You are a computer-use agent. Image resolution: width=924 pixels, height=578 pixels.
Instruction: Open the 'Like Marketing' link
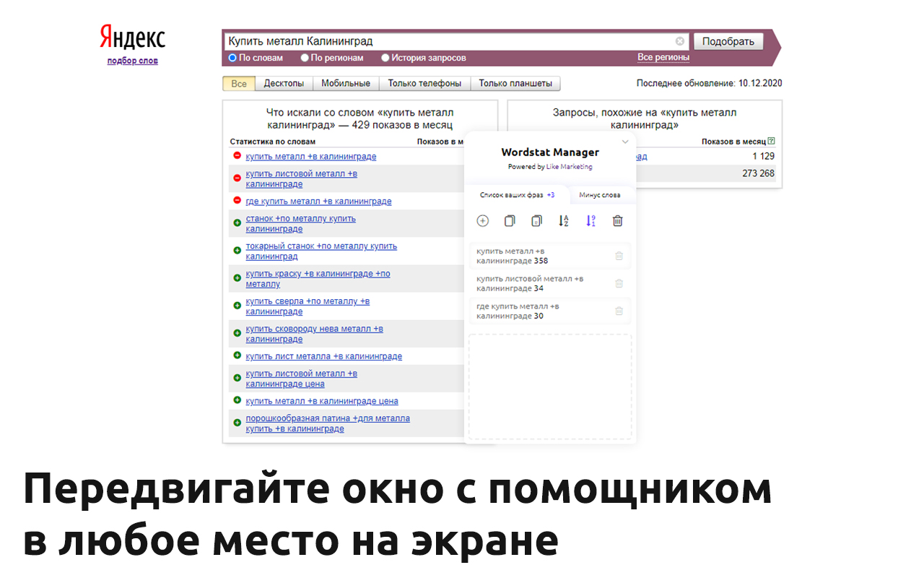tap(569, 167)
